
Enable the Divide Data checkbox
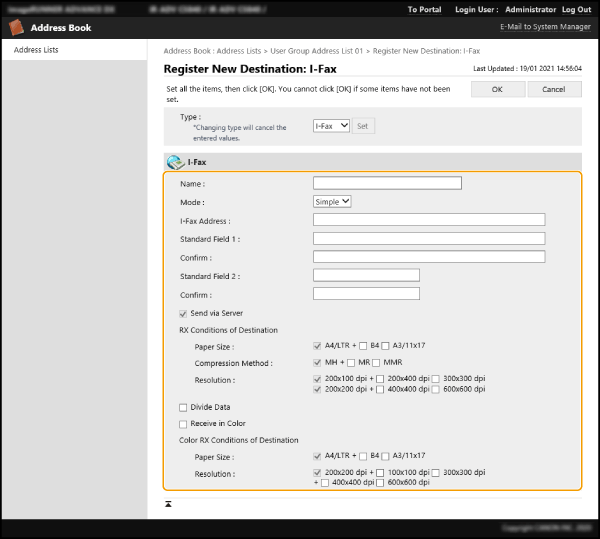pyautogui.click(x=182, y=407)
